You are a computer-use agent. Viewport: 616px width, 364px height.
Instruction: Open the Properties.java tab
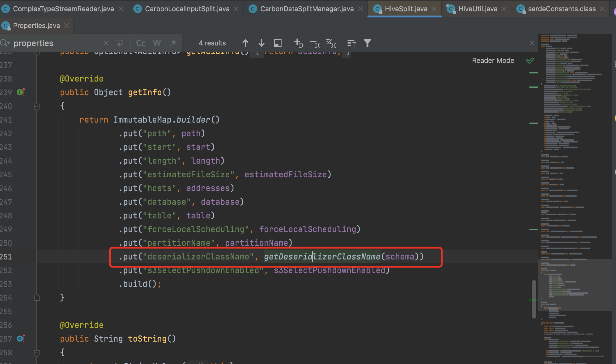[x=36, y=26]
